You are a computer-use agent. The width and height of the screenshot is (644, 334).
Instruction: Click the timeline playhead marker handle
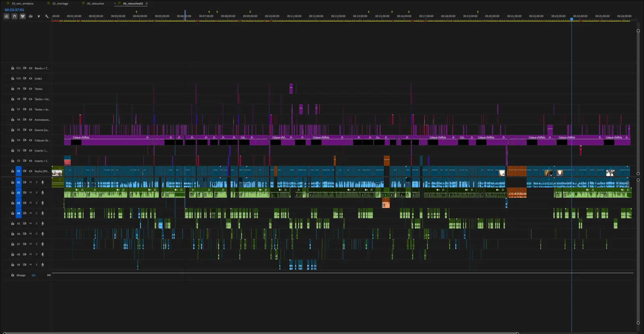point(572,19)
